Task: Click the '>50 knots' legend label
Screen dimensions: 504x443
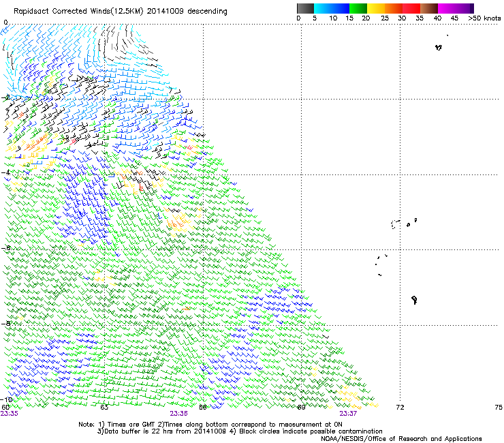Action: coord(484,18)
